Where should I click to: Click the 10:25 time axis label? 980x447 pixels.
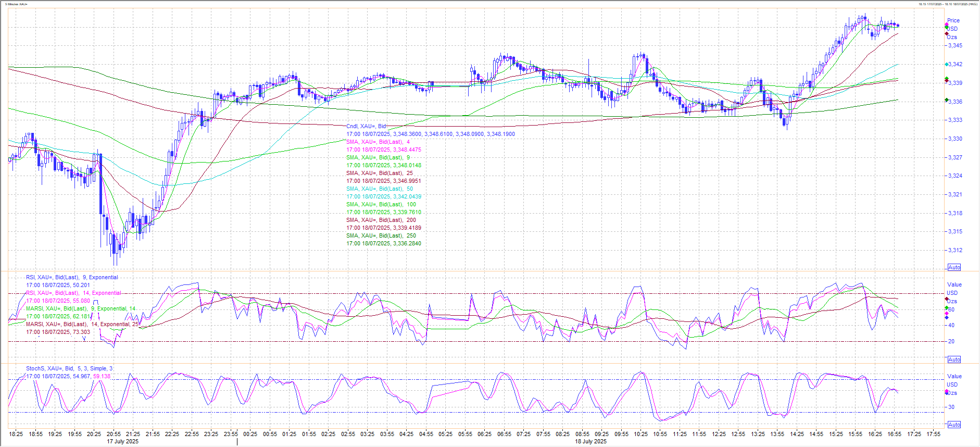click(641, 433)
